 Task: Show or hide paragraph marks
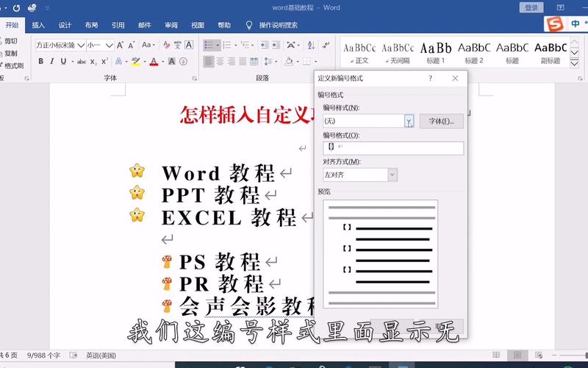click(326, 45)
